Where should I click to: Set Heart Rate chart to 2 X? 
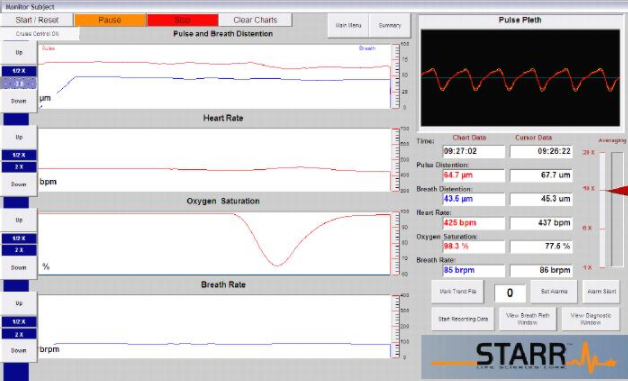coord(19,167)
